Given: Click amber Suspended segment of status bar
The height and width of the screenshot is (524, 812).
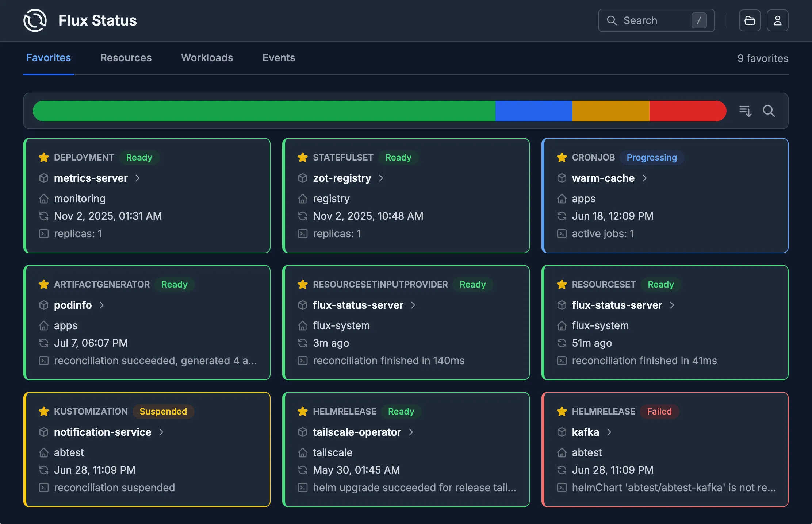Looking at the screenshot, I should pos(611,111).
